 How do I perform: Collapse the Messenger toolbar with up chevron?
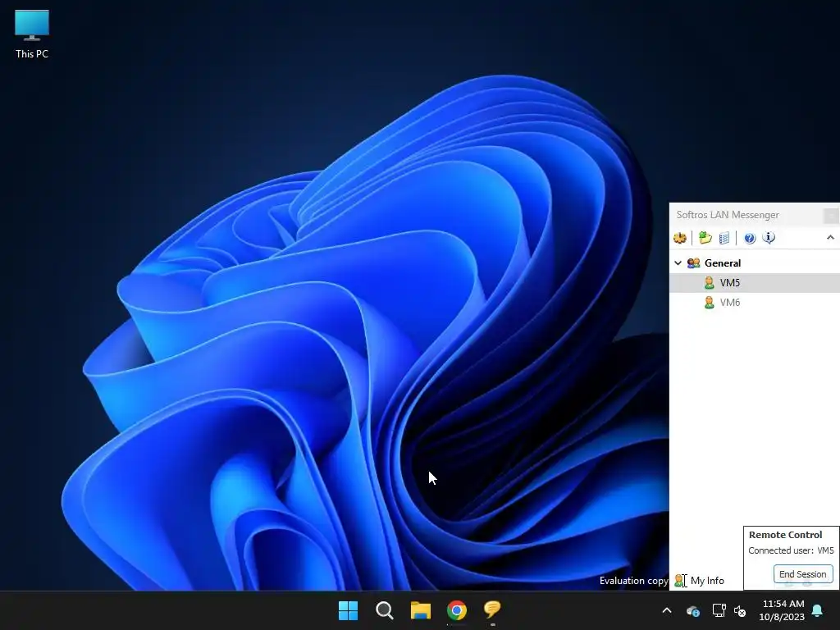[830, 237]
